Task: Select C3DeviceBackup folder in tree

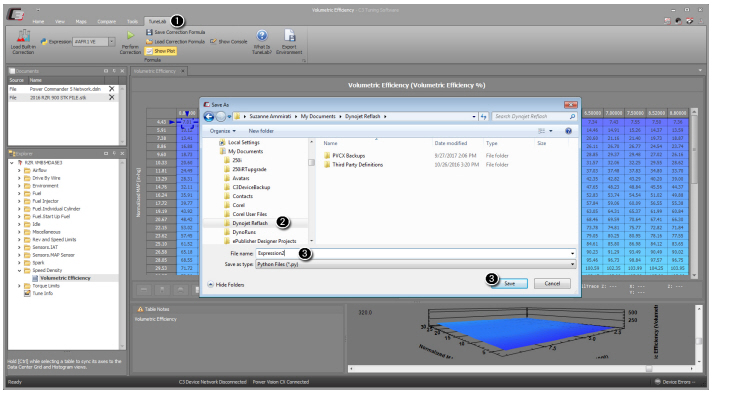Action: [251, 187]
